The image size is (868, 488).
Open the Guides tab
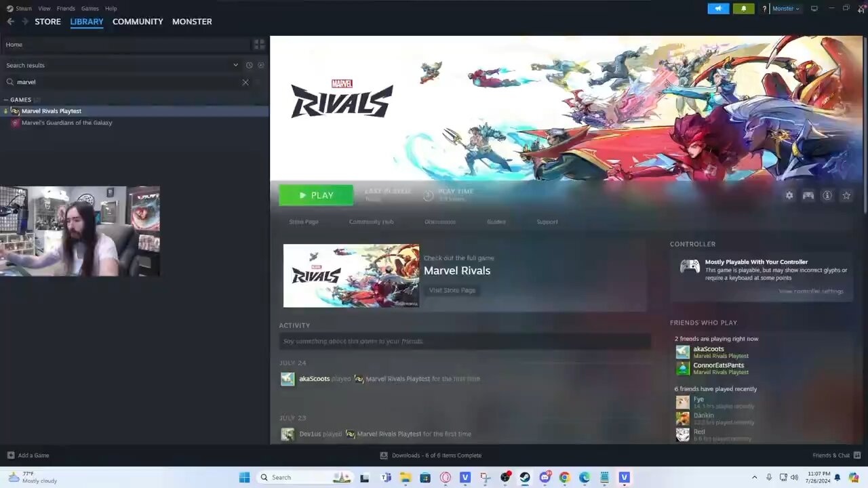(x=496, y=222)
